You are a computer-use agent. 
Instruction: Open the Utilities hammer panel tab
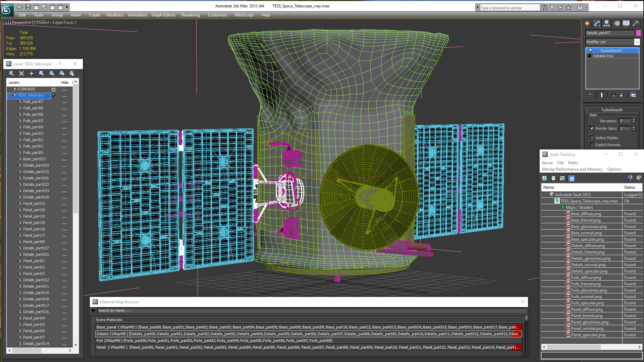coord(636,23)
